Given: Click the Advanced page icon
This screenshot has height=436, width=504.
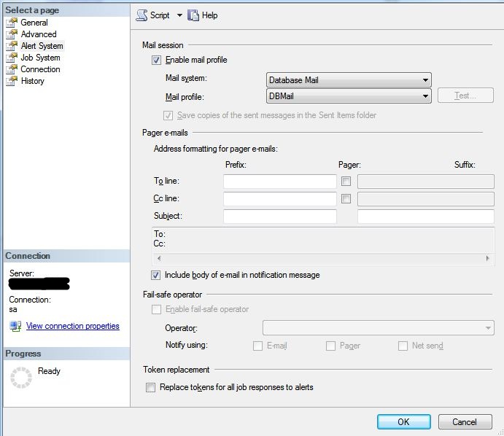Looking at the screenshot, I should click(12, 34).
